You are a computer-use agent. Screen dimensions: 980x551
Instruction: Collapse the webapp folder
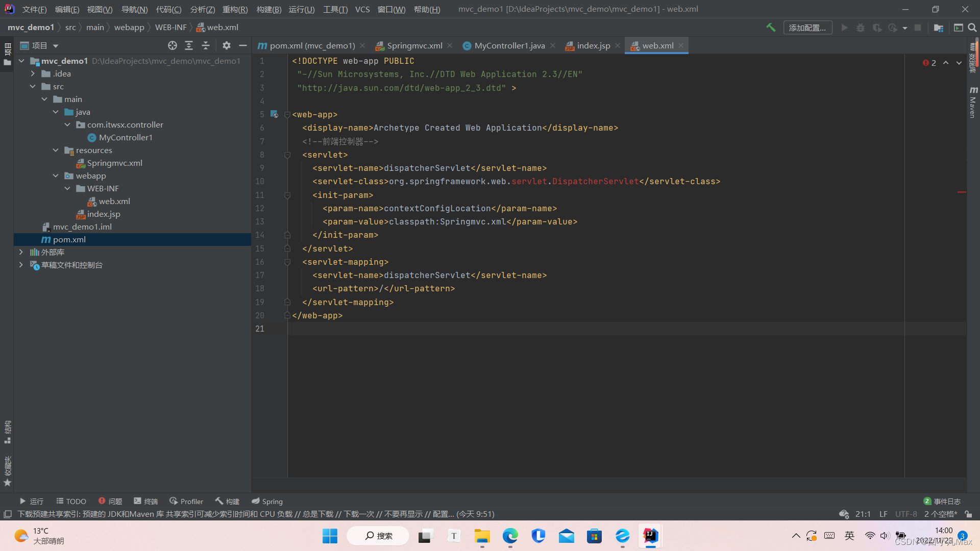pos(56,176)
